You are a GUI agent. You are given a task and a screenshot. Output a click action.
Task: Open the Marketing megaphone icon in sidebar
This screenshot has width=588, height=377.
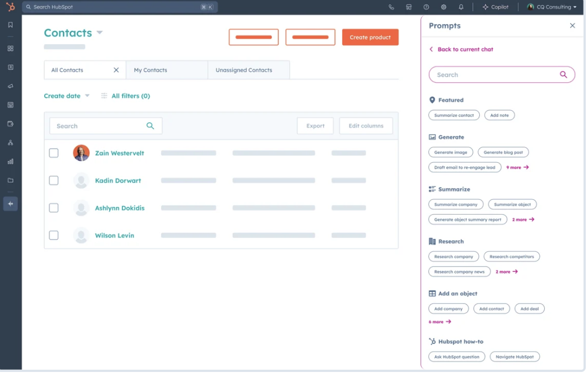11,87
